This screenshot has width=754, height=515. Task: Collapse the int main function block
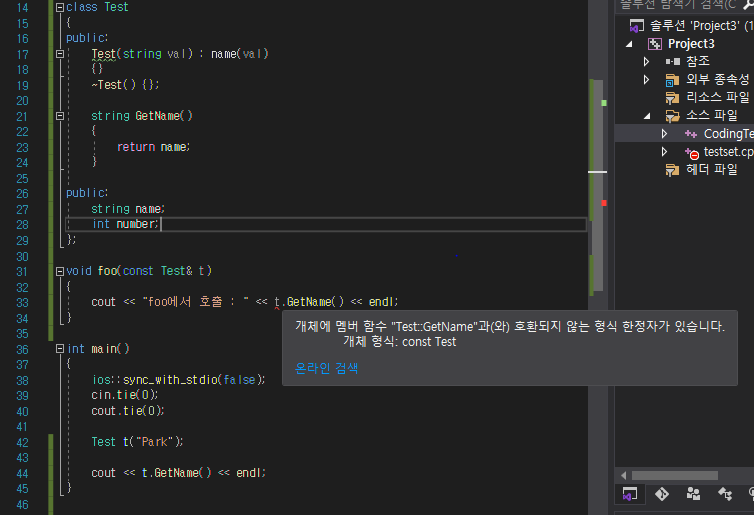pos(60,349)
